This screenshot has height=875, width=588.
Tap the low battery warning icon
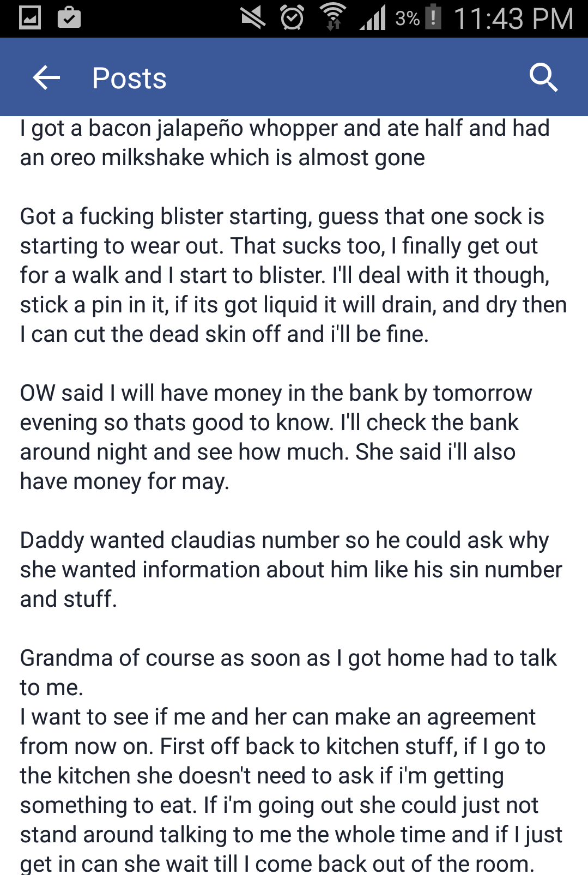click(433, 16)
